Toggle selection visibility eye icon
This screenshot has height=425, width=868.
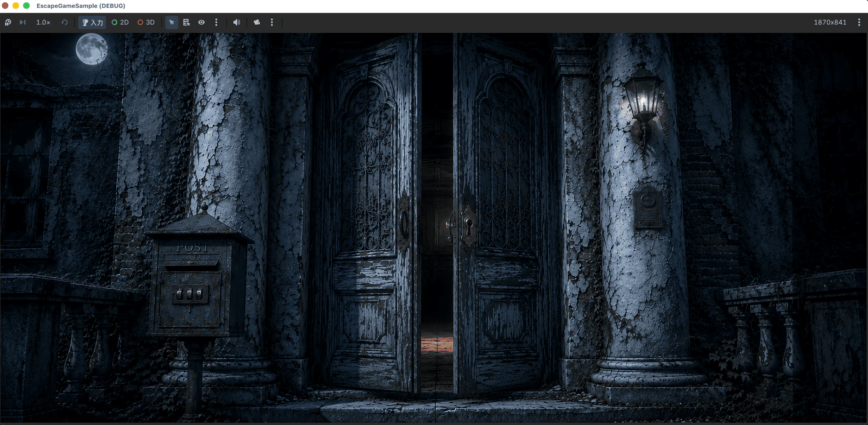coord(201,22)
